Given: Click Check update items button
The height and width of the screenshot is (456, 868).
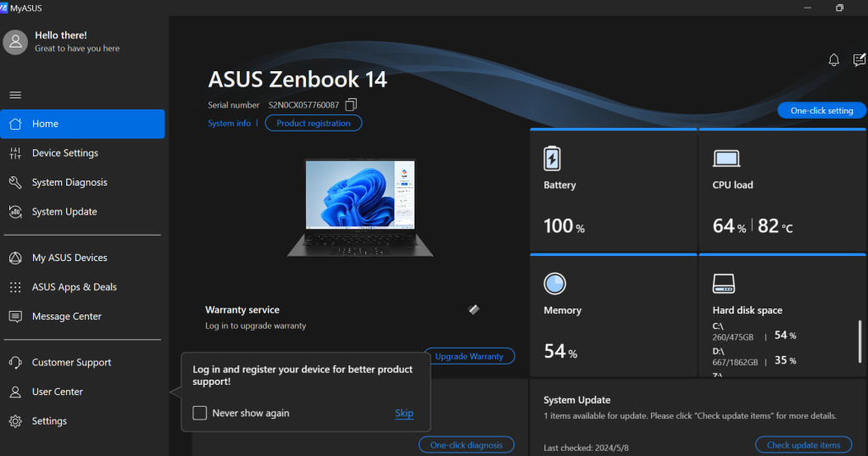Looking at the screenshot, I should [803, 445].
